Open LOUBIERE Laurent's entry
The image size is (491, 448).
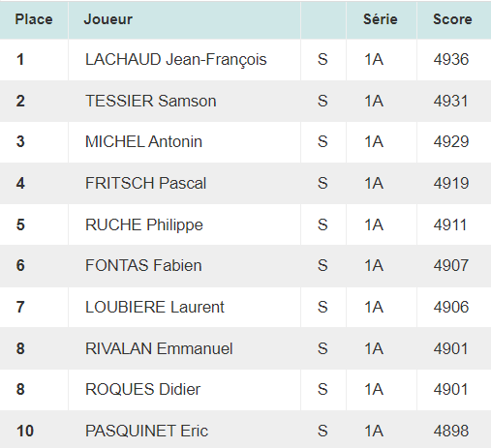[155, 307]
